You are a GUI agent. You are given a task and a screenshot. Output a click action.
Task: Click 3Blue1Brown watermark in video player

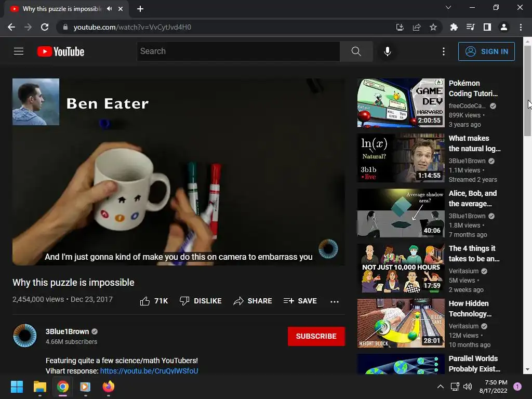pyautogui.click(x=328, y=249)
